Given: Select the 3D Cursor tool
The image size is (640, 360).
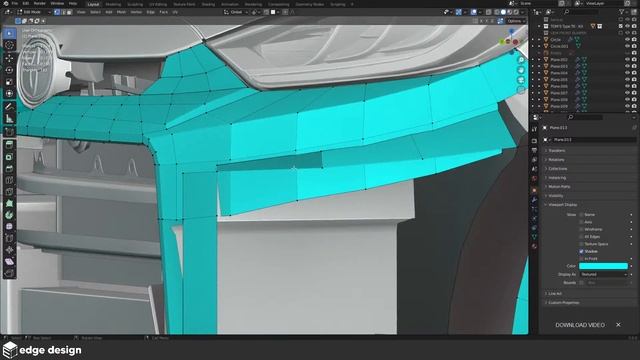Looking at the screenshot, I should pos(9,45).
